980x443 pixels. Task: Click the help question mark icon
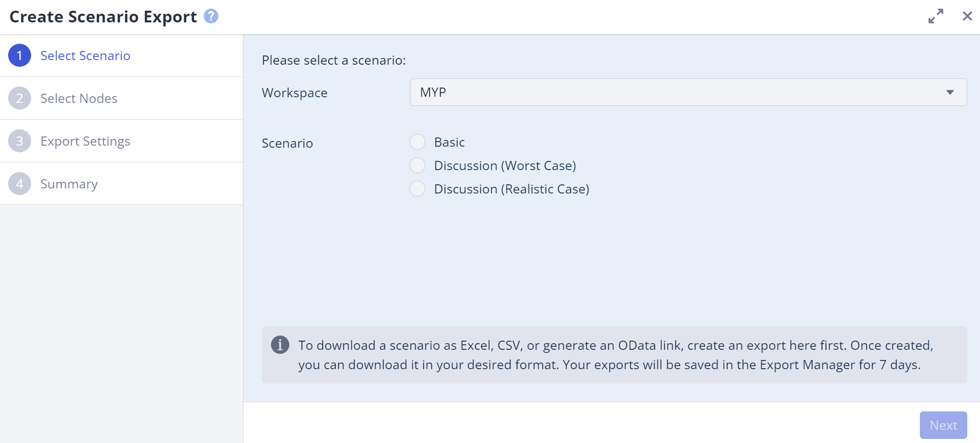pyautogui.click(x=211, y=16)
